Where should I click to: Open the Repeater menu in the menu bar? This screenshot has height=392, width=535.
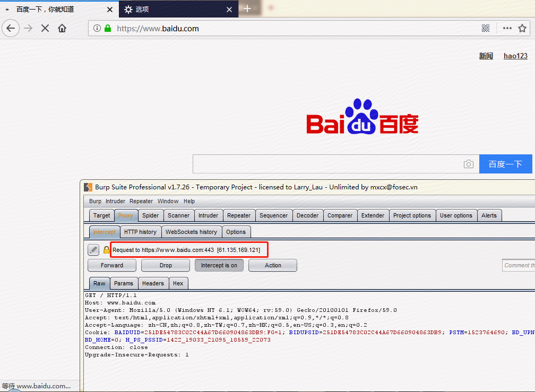pyautogui.click(x=141, y=201)
